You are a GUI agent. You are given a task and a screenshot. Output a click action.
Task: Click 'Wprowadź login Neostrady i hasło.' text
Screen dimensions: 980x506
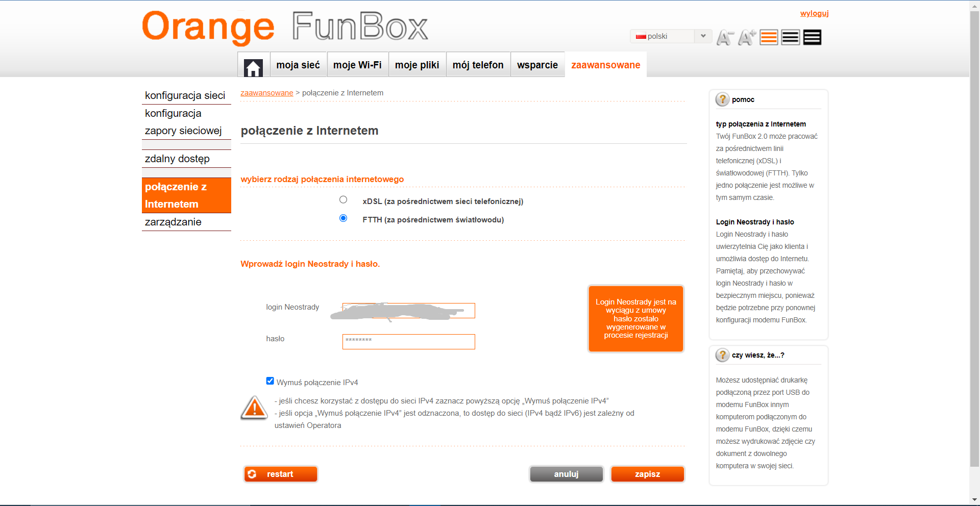310,264
